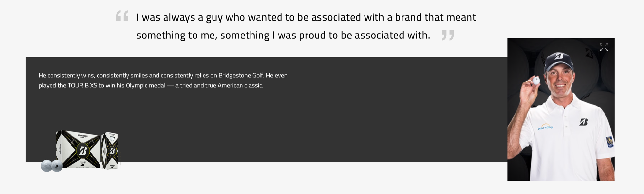Click the golf ball held in his hand
Viewport: 644px width, 194px height.
pyautogui.click(x=536, y=80)
